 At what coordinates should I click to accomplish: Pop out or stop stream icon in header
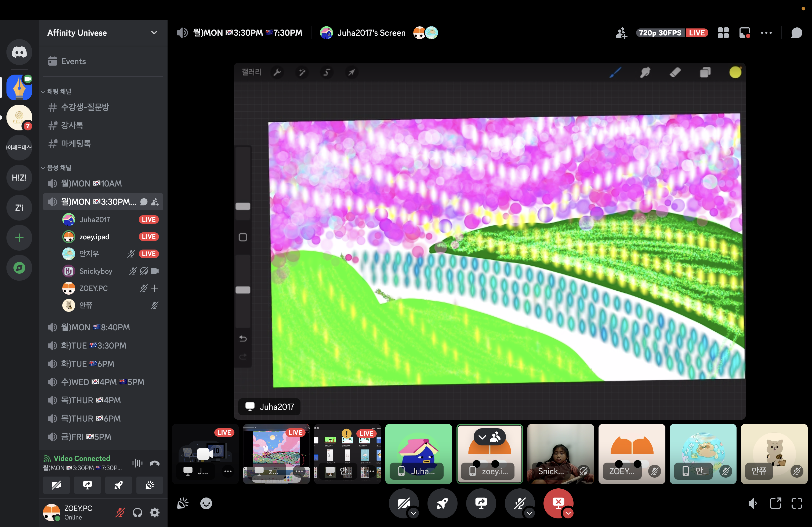coord(744,33)
